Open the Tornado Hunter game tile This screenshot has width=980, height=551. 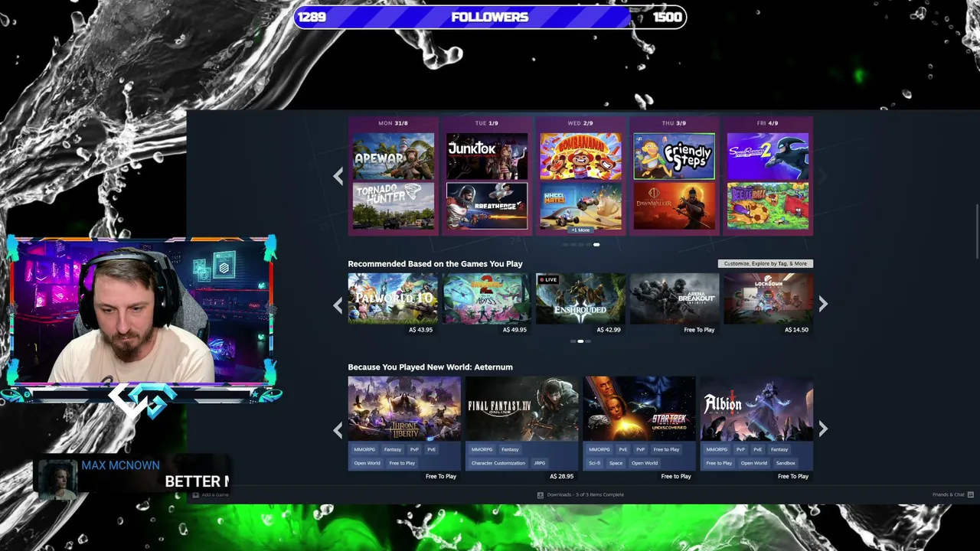click(x=394, y=206)
